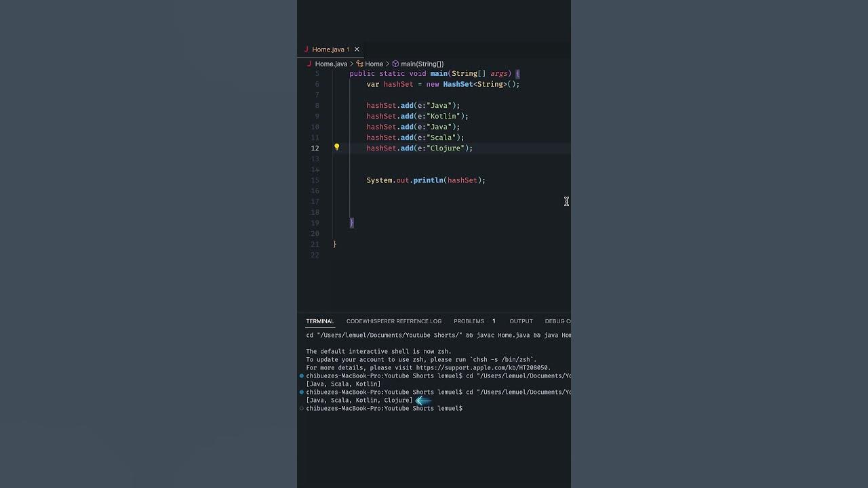
Task: Click the closing brace on line 21
Action: click(x=335, y=244)
